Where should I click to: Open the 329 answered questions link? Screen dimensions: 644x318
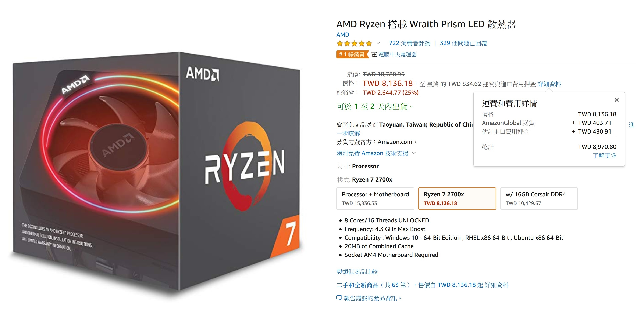pos(463,43)
